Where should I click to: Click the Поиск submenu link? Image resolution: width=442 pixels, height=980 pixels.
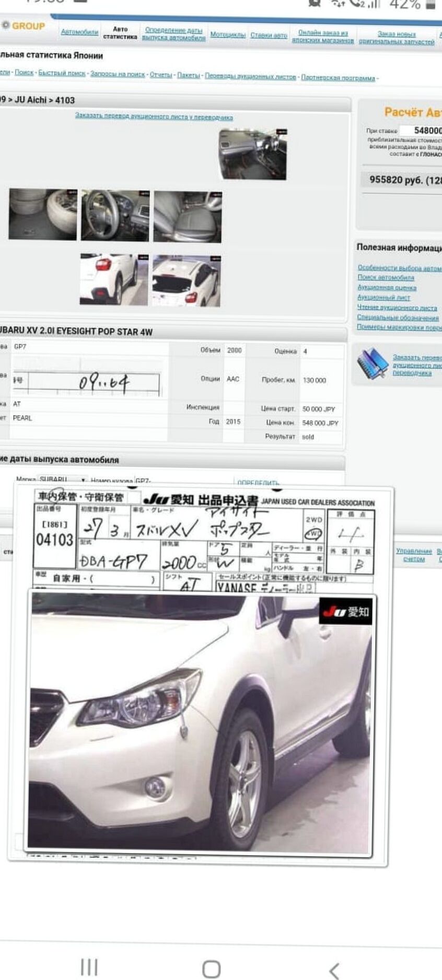(x=24, y=73)
